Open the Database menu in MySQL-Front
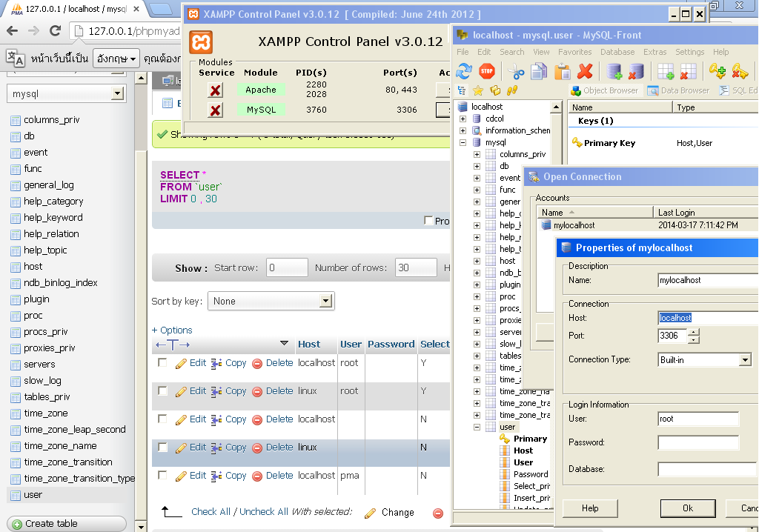Image resolution: width=759 pixels, height=532 pixels. (617, 52)
